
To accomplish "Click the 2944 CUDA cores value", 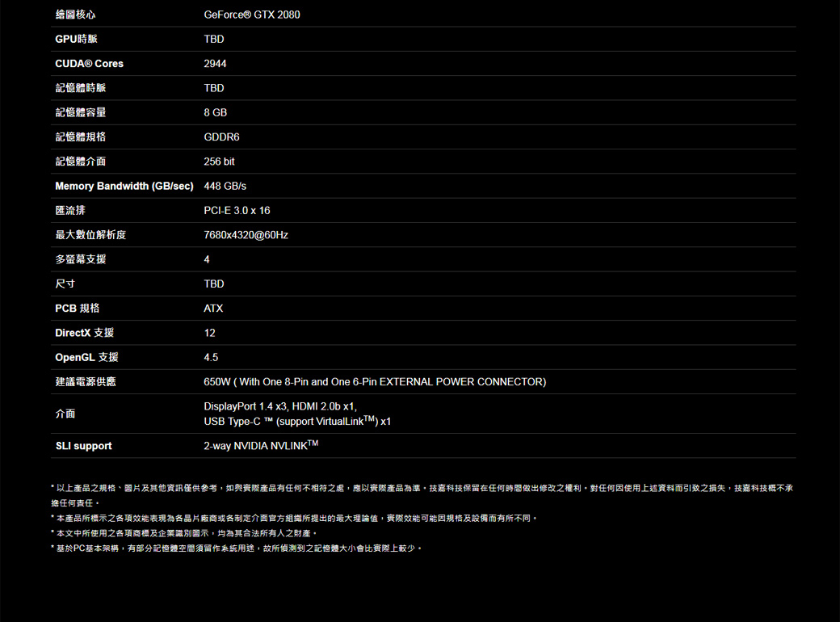I will 215,64.
